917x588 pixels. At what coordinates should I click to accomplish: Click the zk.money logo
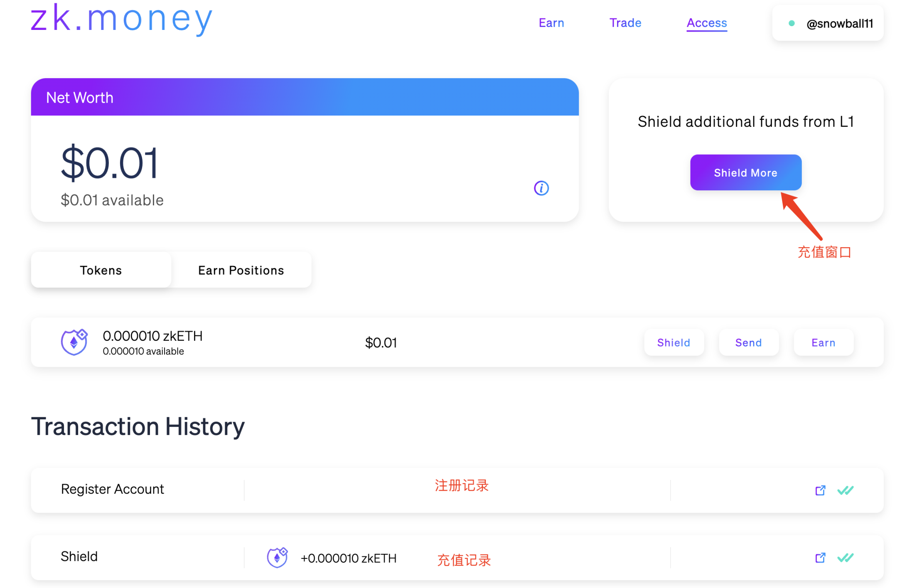pyautogui.click(x=122, y=19)
